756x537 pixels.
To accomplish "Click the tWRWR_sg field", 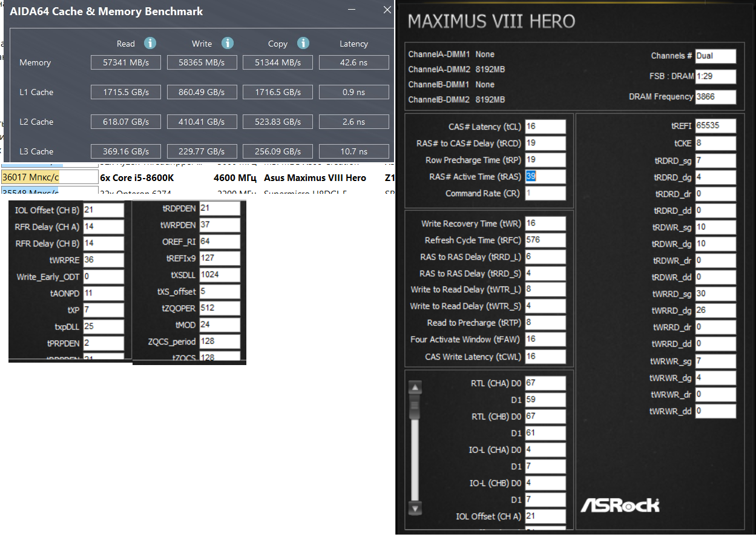I will (715, 361).
